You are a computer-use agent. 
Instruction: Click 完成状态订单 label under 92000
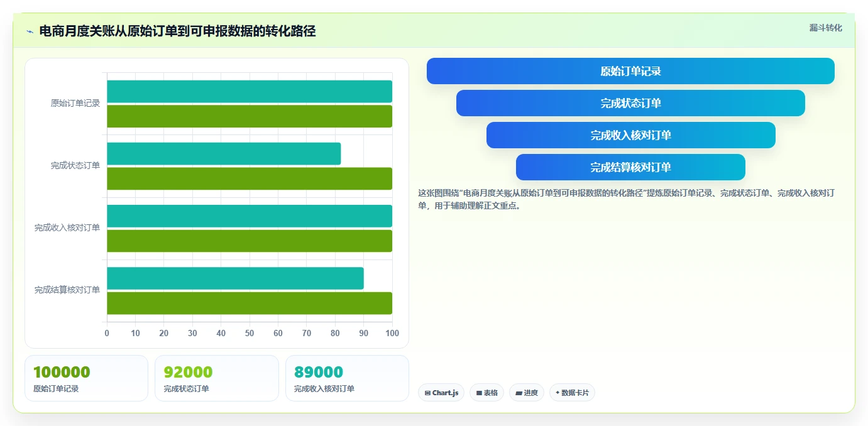tap(186, 389)
